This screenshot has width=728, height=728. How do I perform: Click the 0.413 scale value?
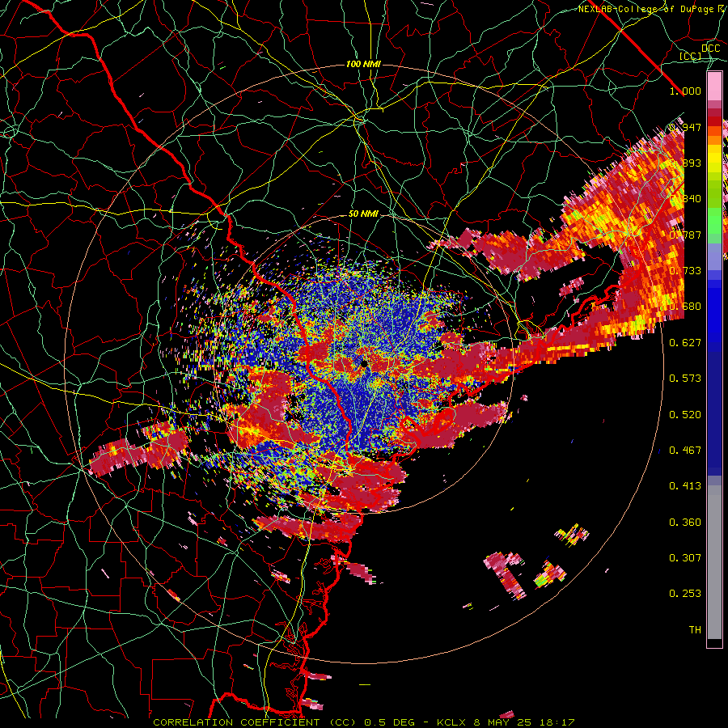coord(685,486)
